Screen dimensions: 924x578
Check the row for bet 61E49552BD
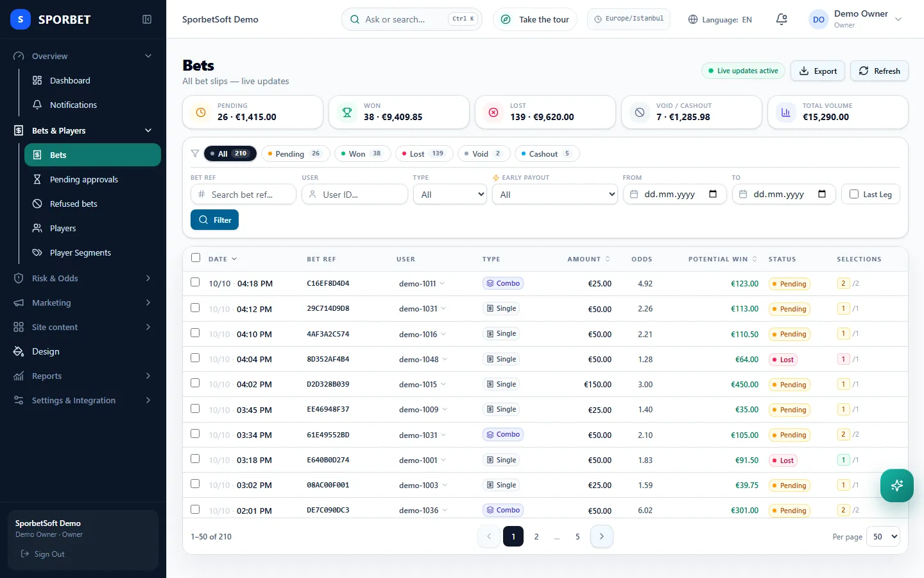pos(195,433)
